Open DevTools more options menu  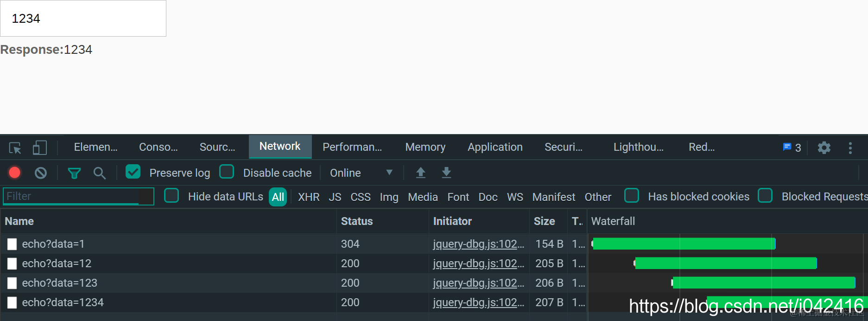pyautogui.click(x=850, y=148)
